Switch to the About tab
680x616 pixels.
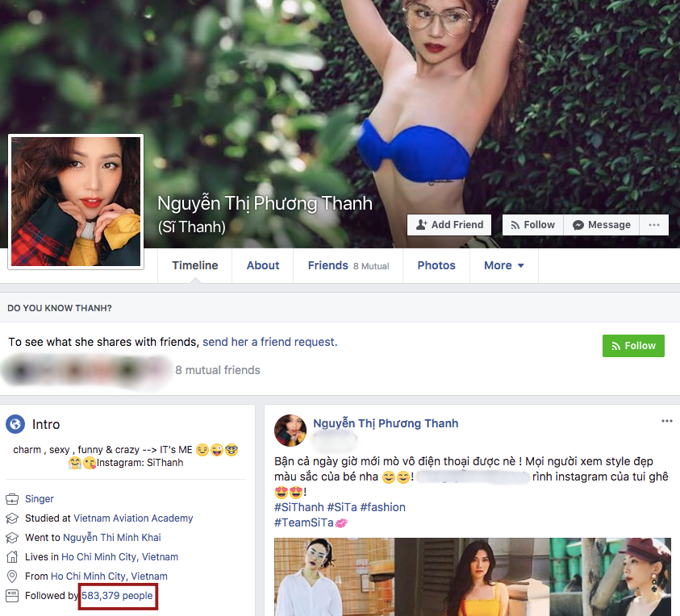tap(263, 265)
